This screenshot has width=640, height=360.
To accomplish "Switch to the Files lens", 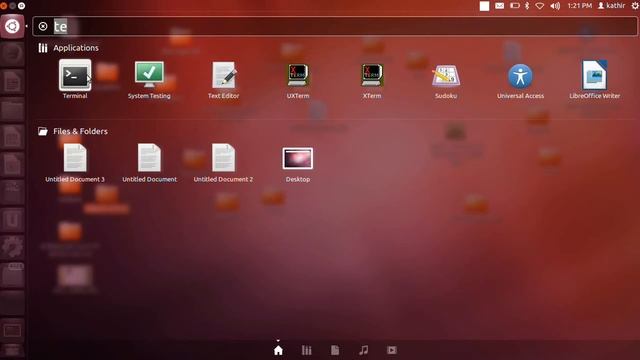I will point(335,350).
